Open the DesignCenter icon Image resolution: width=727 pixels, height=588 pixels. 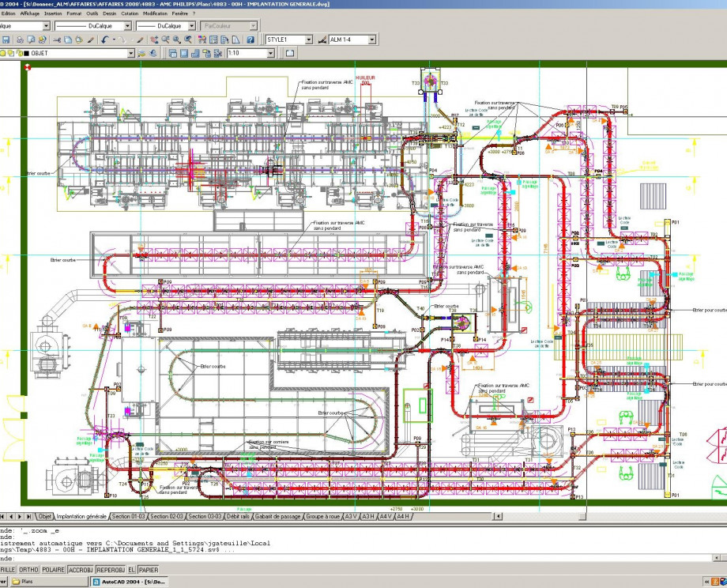pos(213,40)
